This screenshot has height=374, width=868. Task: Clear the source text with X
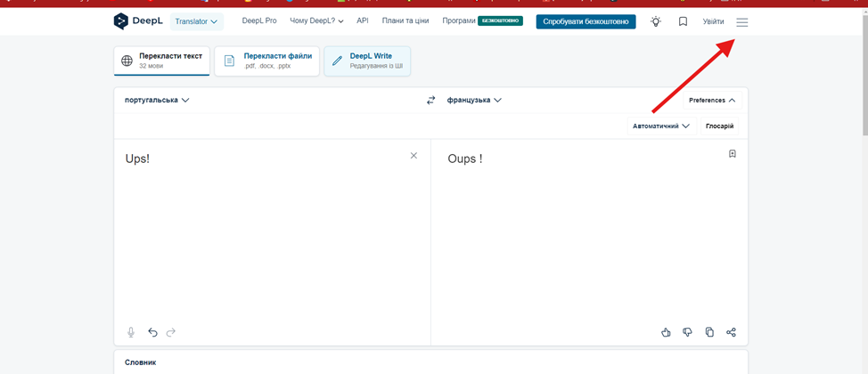pos(414,156)
